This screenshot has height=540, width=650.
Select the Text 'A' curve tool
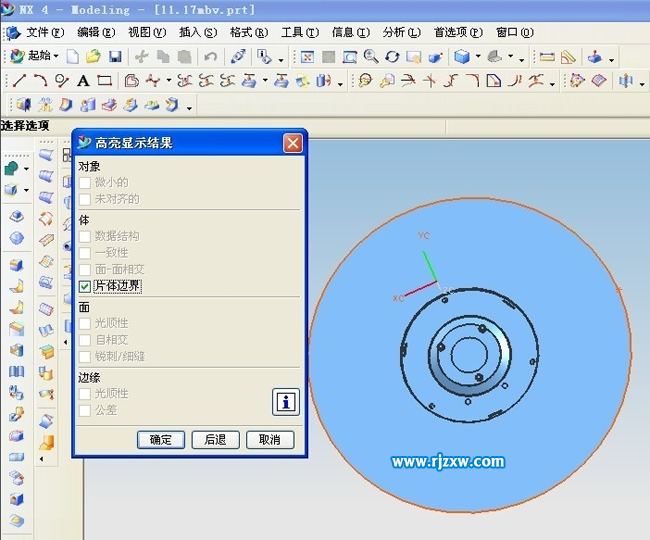pyautogui.click(x=83, y=81)
